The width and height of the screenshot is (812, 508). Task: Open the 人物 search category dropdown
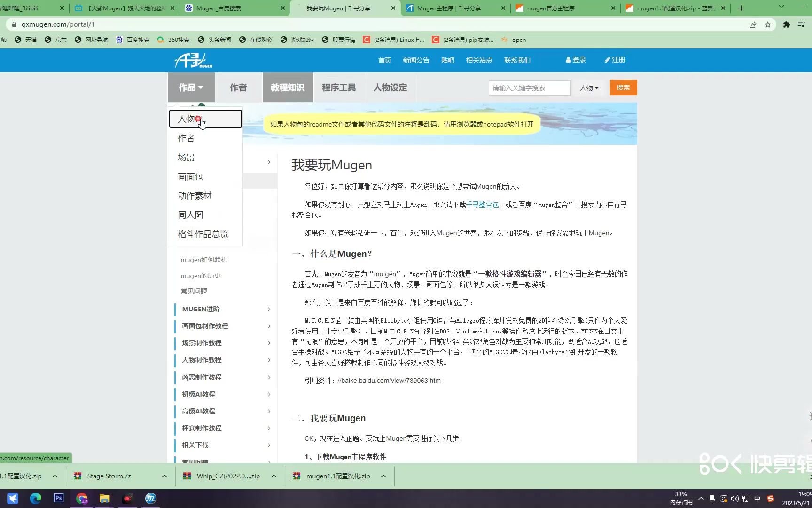point(589,88)
